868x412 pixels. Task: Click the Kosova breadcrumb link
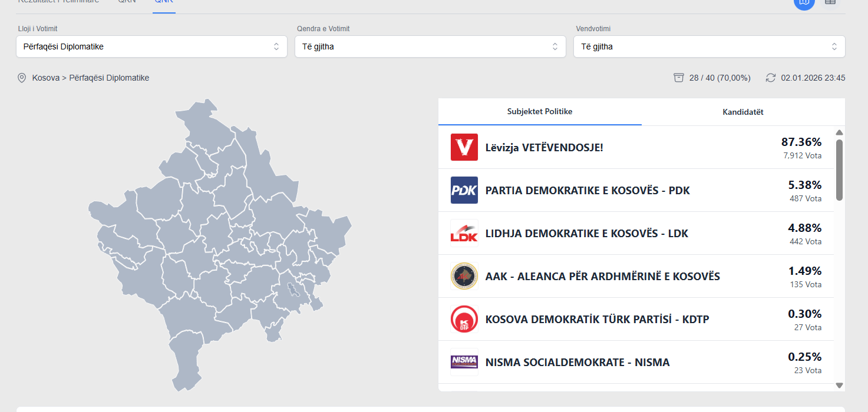tap(45, 78)
